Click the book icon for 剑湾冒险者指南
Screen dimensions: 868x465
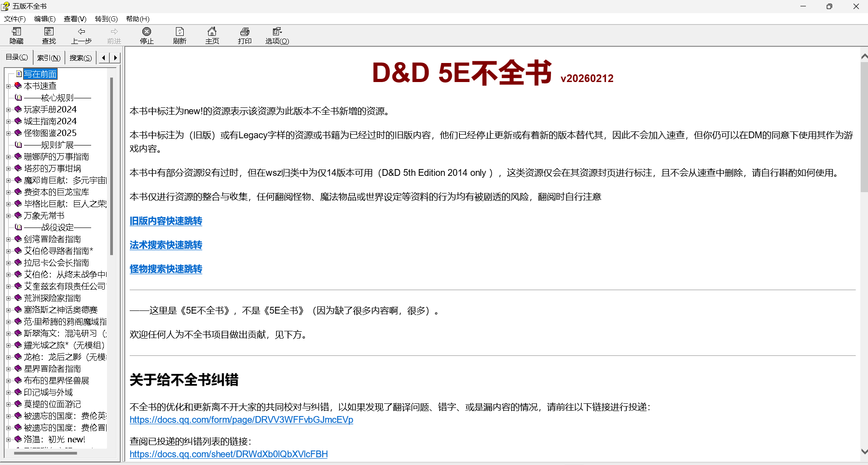coord(18,239)
